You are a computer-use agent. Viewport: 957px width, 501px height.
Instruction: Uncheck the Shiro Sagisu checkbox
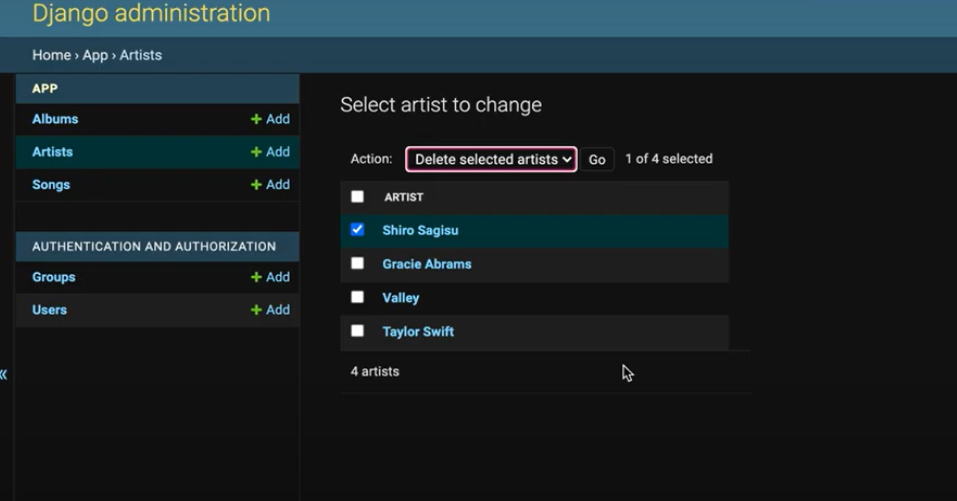358,229
